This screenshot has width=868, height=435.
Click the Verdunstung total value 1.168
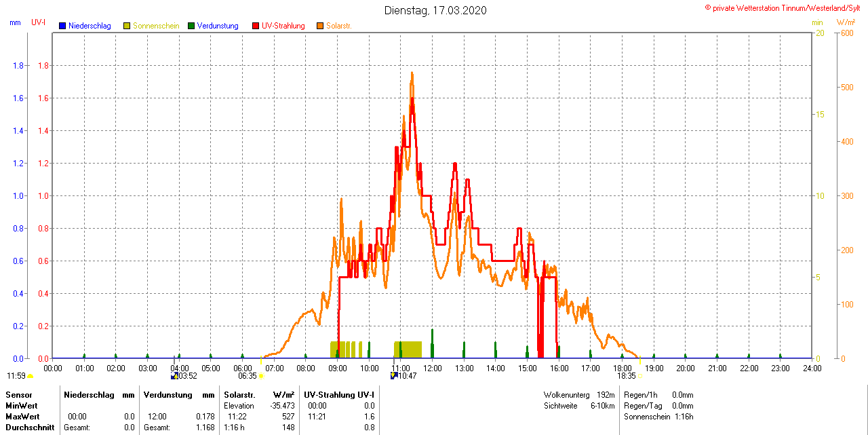click(x=205, y=428)
